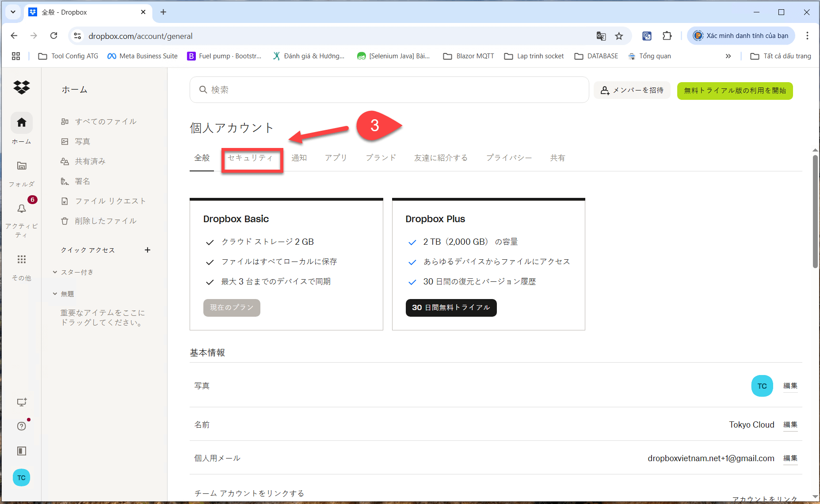The width and height of the screenshot is (820, 504).
Task: Switch to the 全般 tab
Action: coord(202,158)
